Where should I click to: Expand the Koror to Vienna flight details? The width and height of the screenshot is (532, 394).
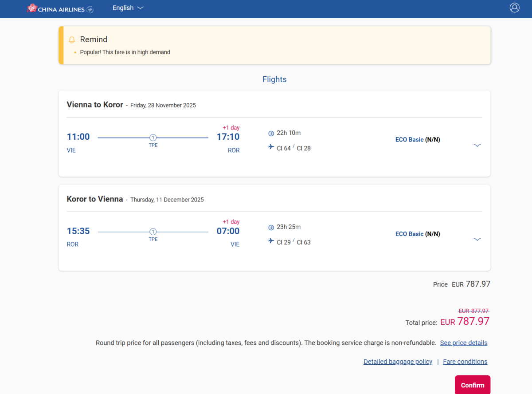(x=477, y=239)
